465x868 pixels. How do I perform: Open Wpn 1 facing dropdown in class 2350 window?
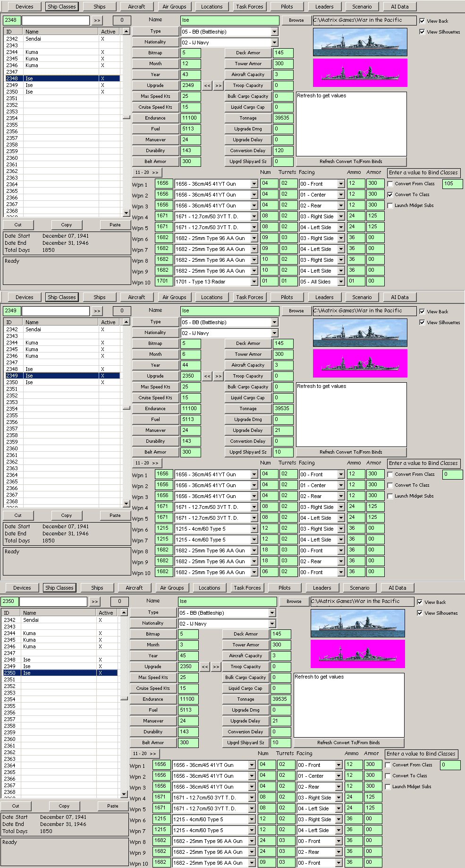[338, 765]
